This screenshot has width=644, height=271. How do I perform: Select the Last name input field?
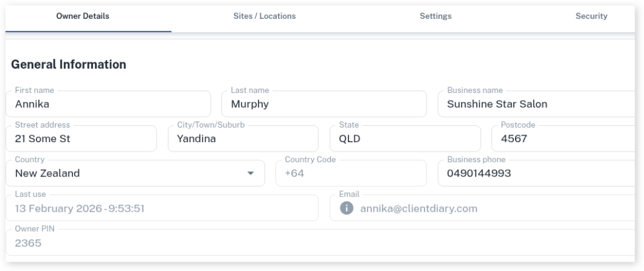[x=324, y=104]
